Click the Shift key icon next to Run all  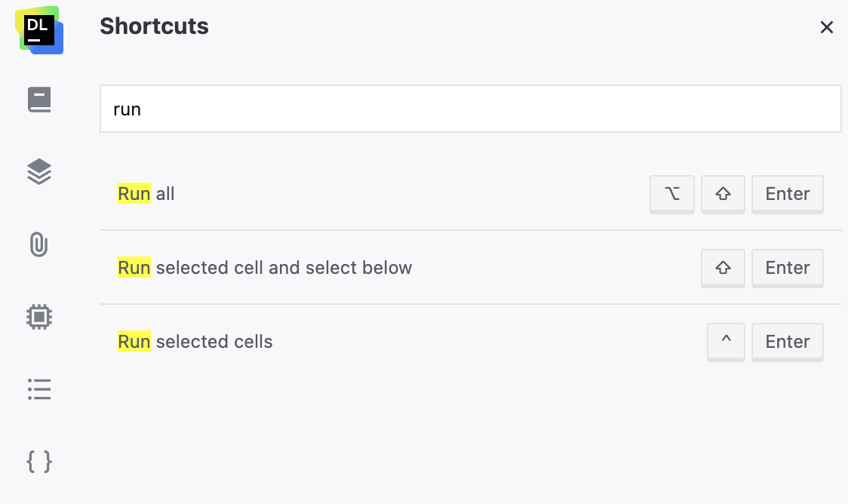(x=722, y=194)
